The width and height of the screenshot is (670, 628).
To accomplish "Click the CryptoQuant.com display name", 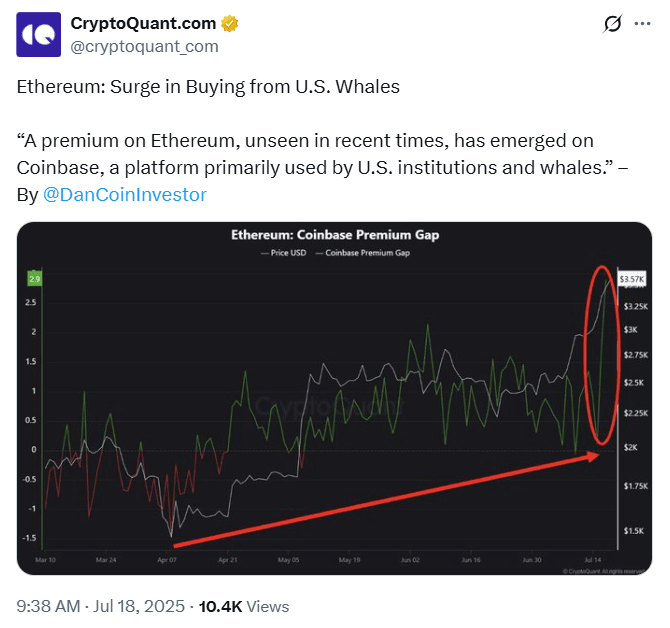I will [x=143, y=23].
